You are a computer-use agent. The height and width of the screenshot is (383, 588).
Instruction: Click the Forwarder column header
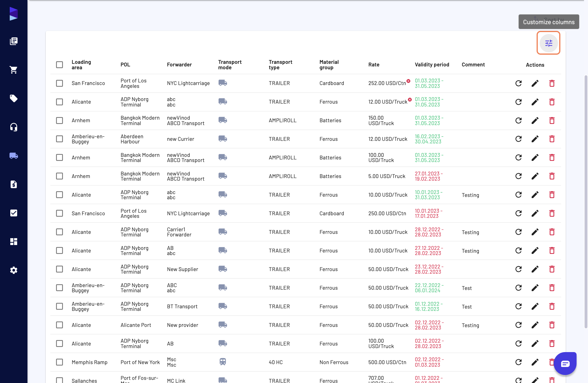(179, 65)
